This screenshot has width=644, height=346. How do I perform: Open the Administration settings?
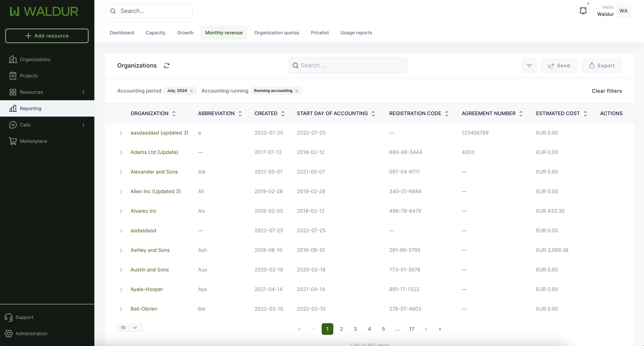[31, 333]
